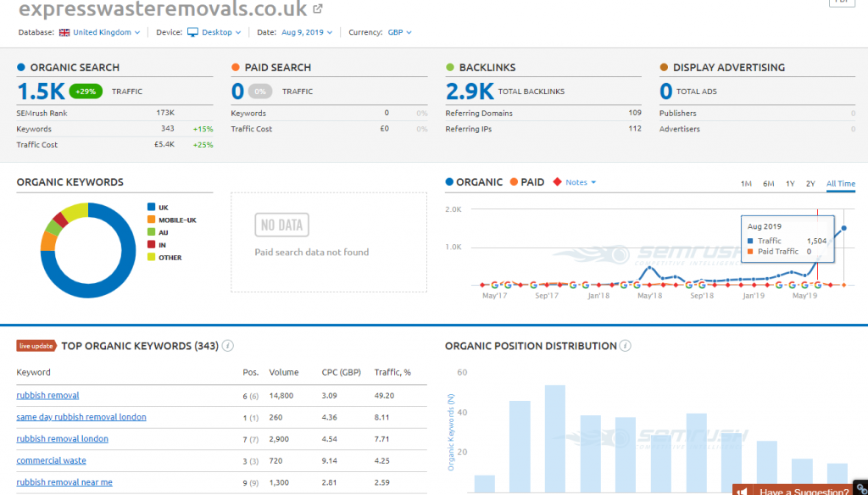Click the Pos. column header
This screenshot has height=495, width=868.
(251, 372)
